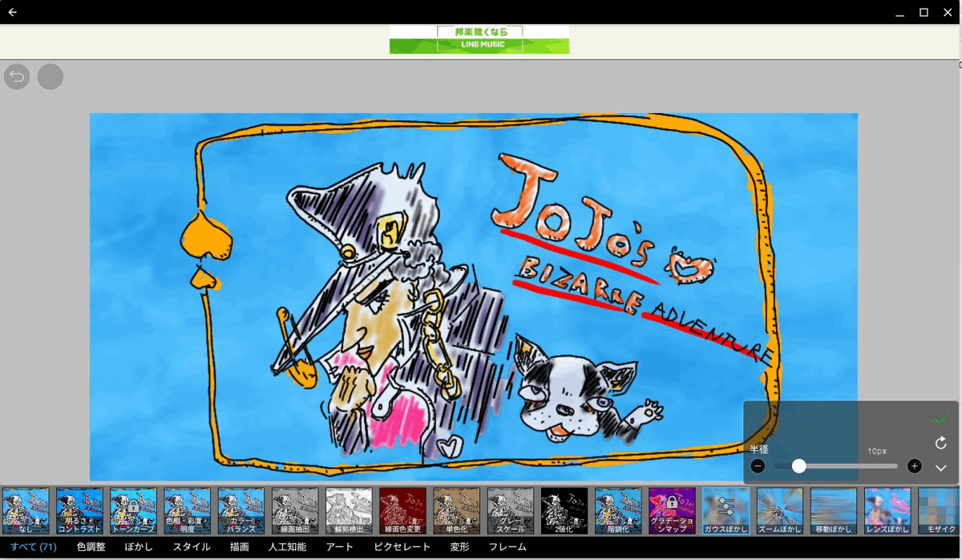
Task: Select the 単色化 filter
Action: (456, 511)
